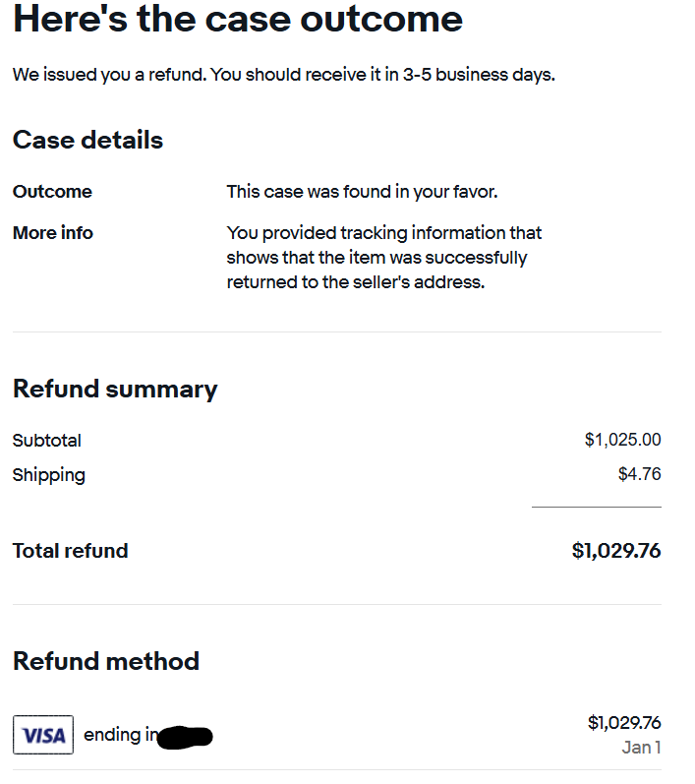695x784 pixels.
Task: Click the $1,025.00 subtotal amount
Action: (622, 440)
